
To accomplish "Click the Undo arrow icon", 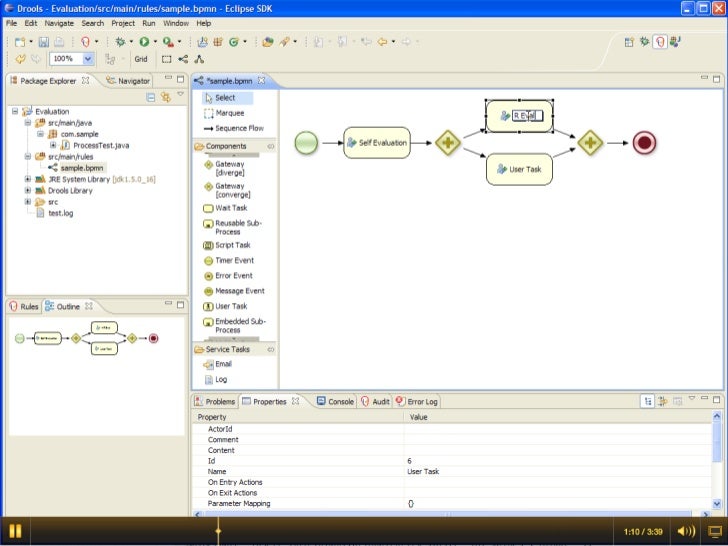I will pos(20,59).
